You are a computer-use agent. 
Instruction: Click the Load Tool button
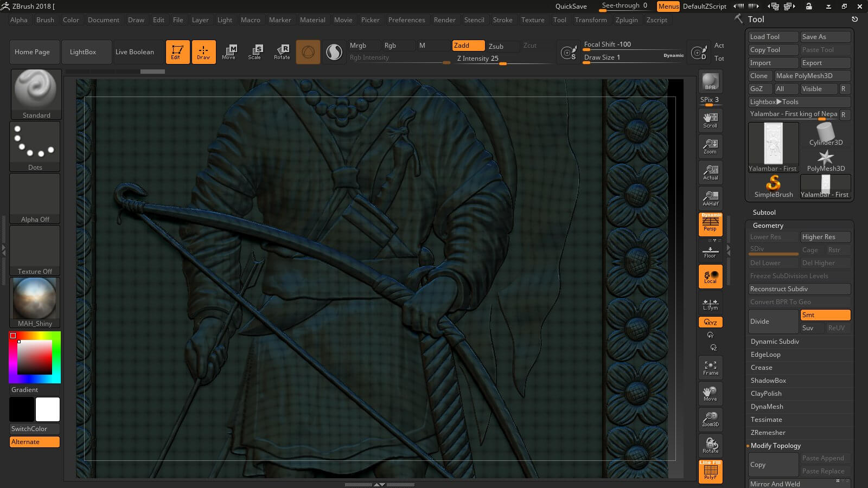pyautogui.click(x=773, y=37)
